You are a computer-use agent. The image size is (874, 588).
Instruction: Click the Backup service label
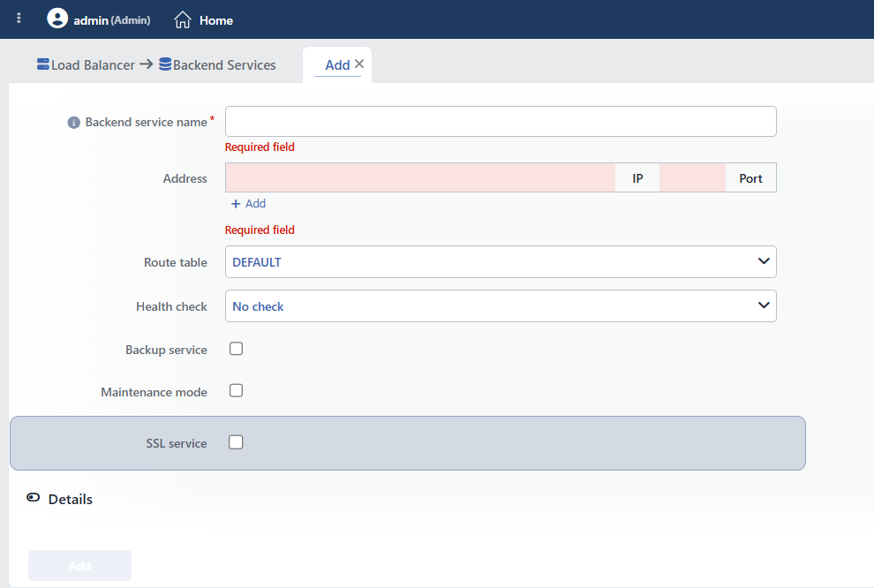(166, 350)
